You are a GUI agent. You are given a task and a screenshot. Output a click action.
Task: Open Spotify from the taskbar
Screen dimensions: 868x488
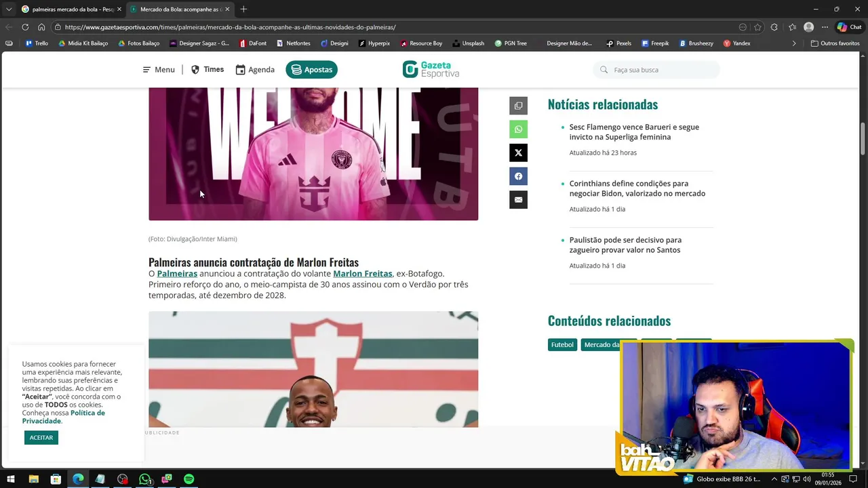[189, 479]
